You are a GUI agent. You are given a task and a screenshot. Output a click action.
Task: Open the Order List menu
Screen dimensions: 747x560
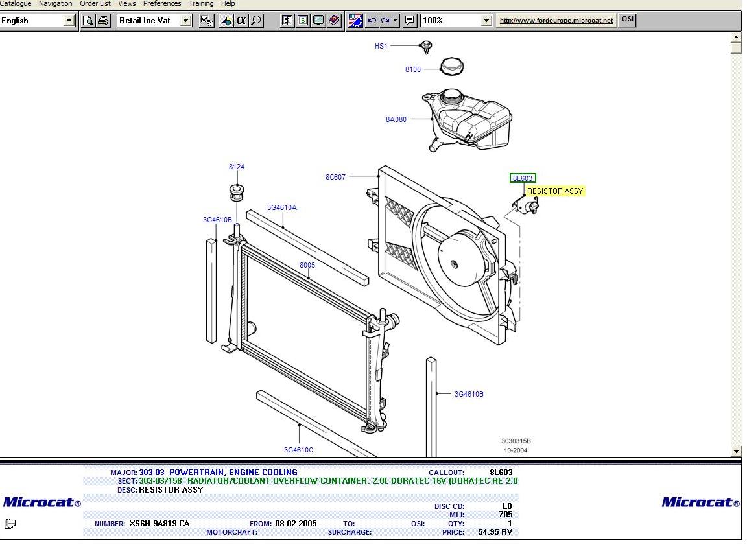pos(95,4)
